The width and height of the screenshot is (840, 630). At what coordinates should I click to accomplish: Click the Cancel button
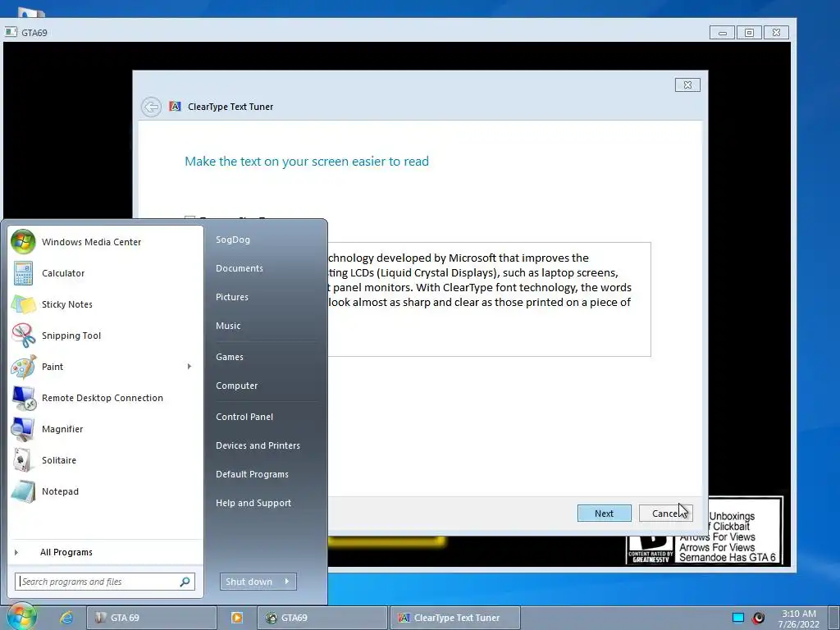click(x=665, y=514)
